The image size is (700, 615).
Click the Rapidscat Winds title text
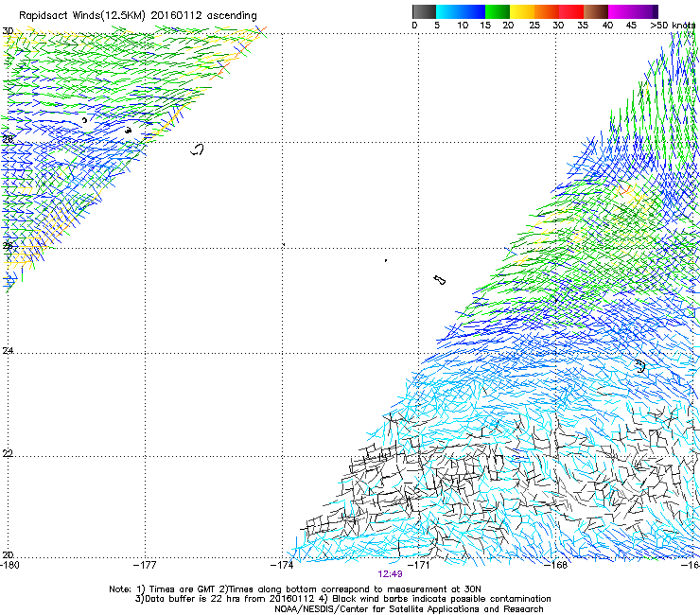pos(137,16)
